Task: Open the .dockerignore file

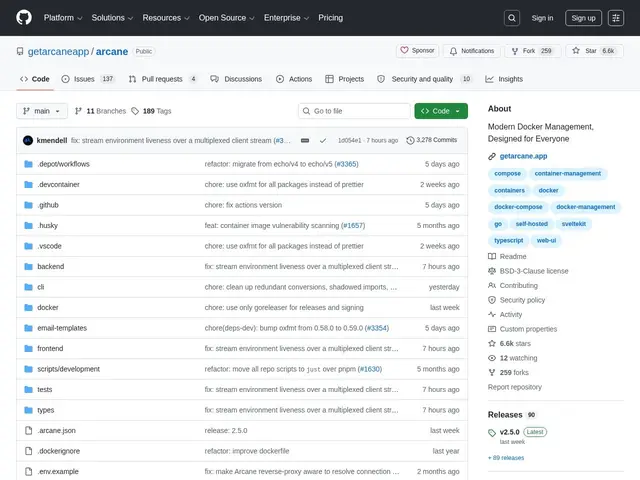Action: click(59, 451)
